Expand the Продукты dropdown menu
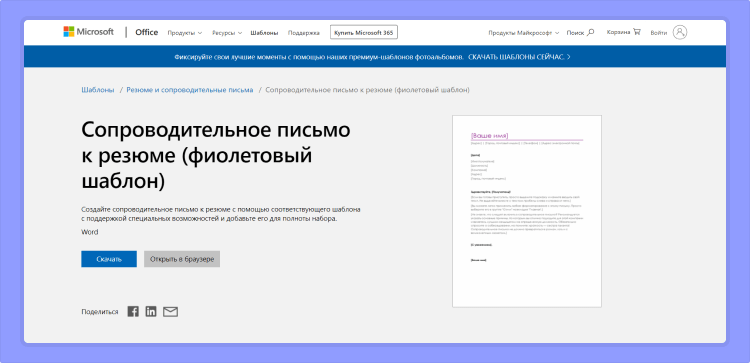Image resolution: width=750 pixels, height=363 pixels. coord(185,33)
